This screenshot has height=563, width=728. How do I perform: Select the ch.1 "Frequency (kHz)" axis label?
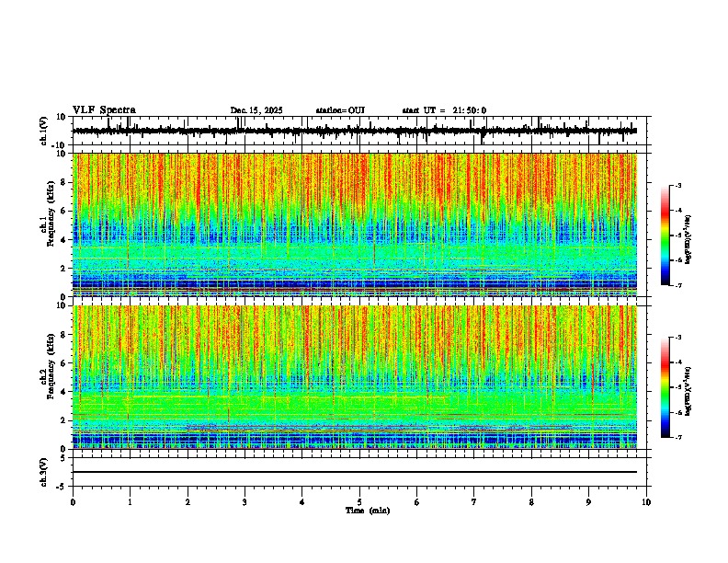[51, 214]
